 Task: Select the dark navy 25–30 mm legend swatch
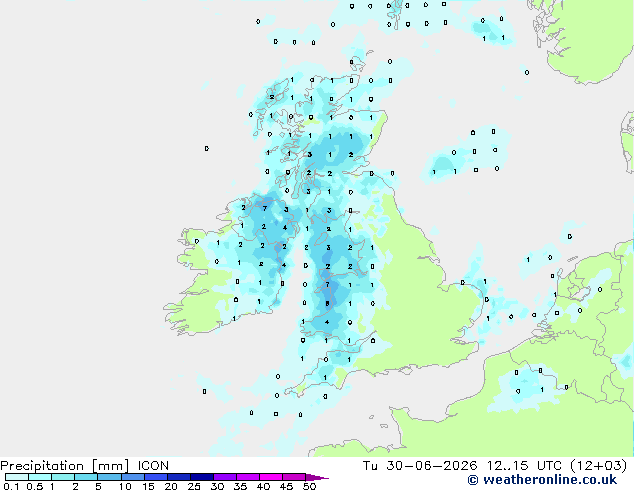pos(202,477)
